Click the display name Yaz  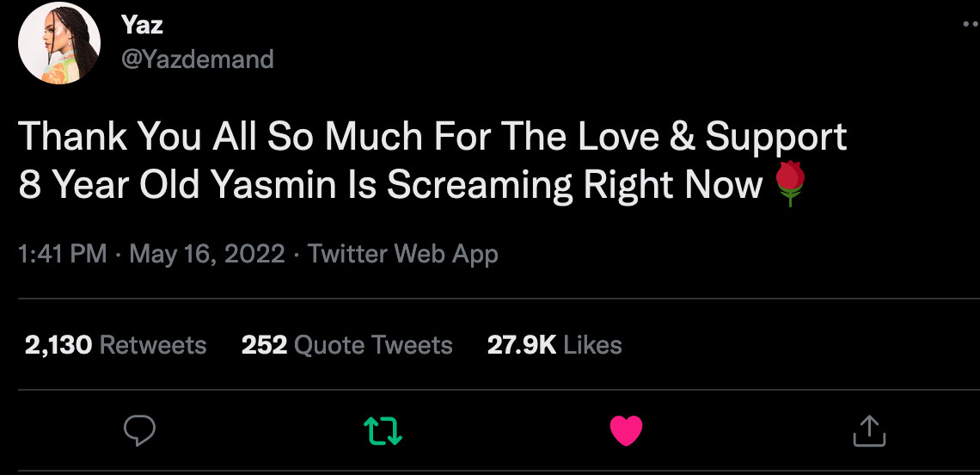142,25
